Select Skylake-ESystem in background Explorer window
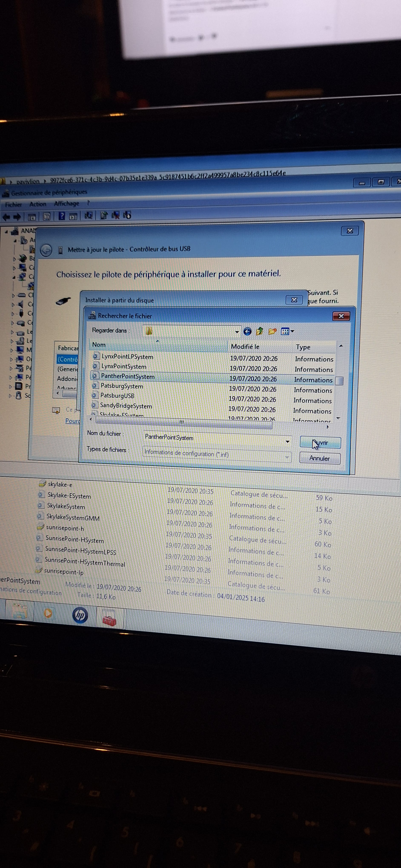Viewport: 401px width, 868px height. point(69,496)
